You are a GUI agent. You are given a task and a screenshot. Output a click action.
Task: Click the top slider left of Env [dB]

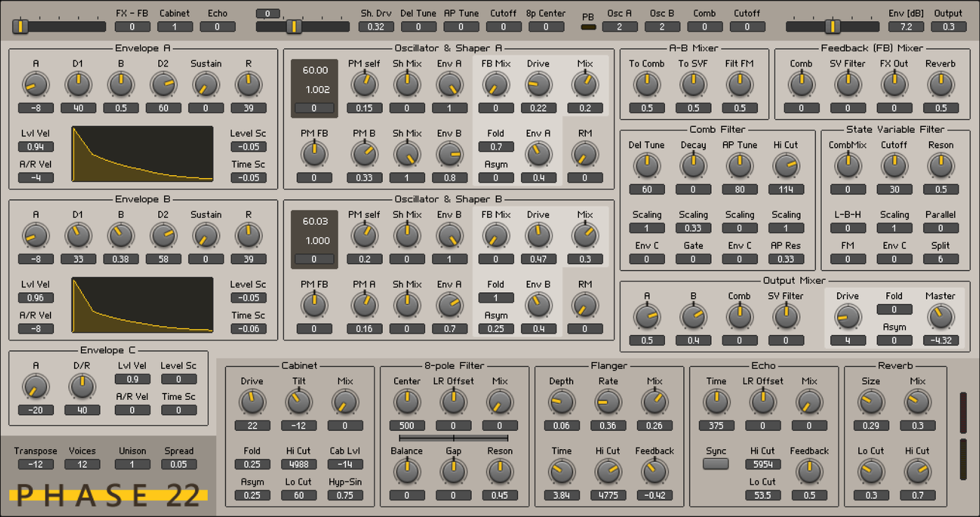833,27
